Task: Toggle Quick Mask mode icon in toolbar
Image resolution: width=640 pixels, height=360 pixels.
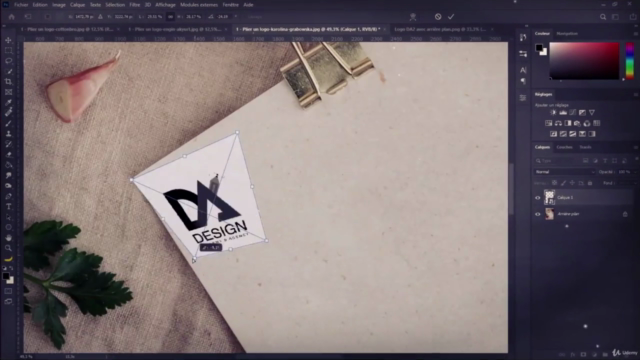Action: click(x=8, y=291)
